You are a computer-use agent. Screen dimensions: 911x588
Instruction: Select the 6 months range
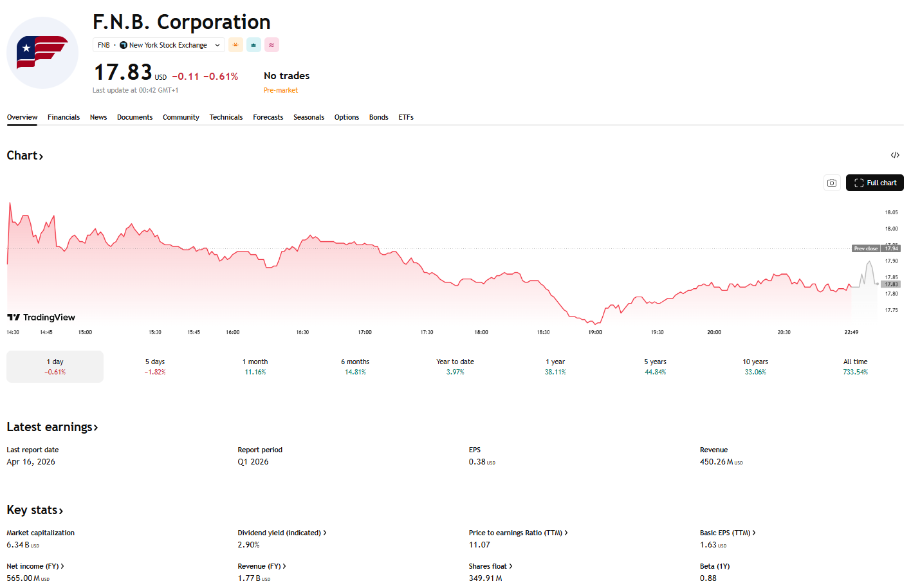click(355, 367)
